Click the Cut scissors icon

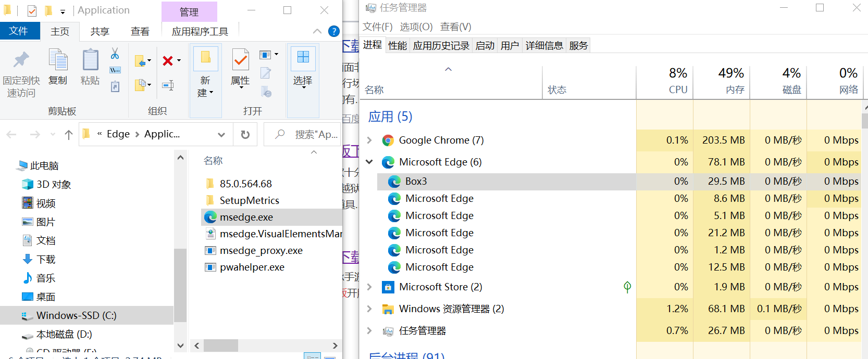(115, 53)
